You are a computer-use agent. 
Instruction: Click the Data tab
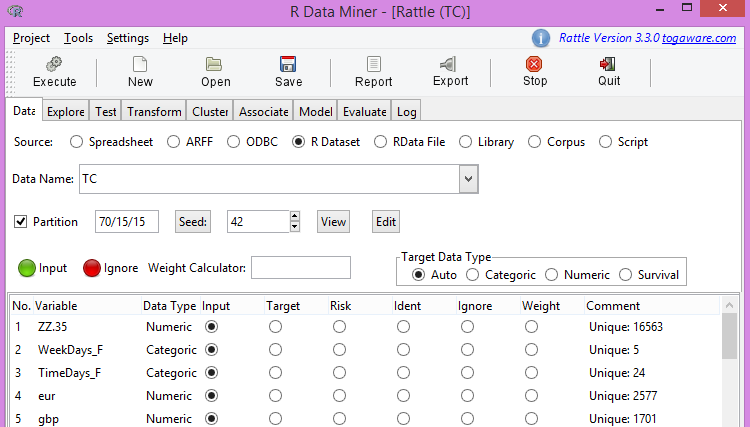tap(24, 110)
